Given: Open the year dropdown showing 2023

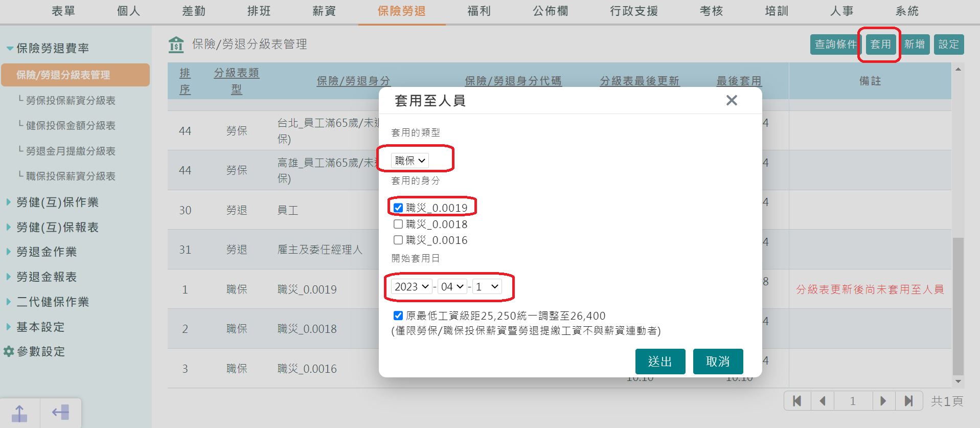Looking at the screenshot, I should [x=412, y=286].
